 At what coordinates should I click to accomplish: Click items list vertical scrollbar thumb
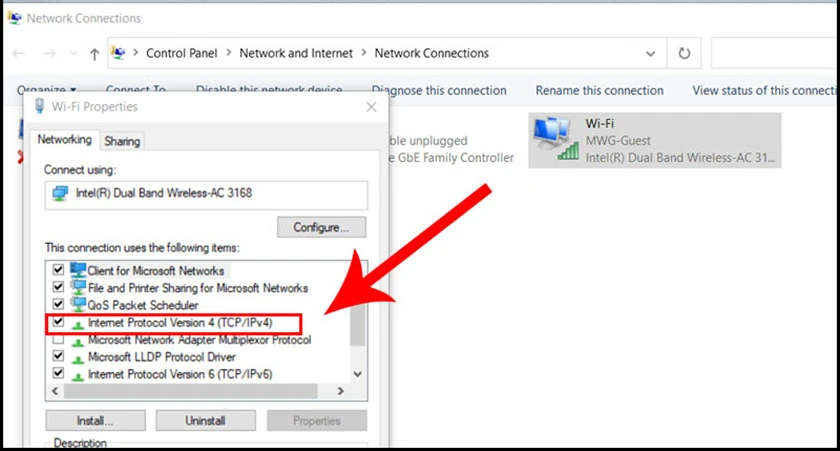point(358,319)
